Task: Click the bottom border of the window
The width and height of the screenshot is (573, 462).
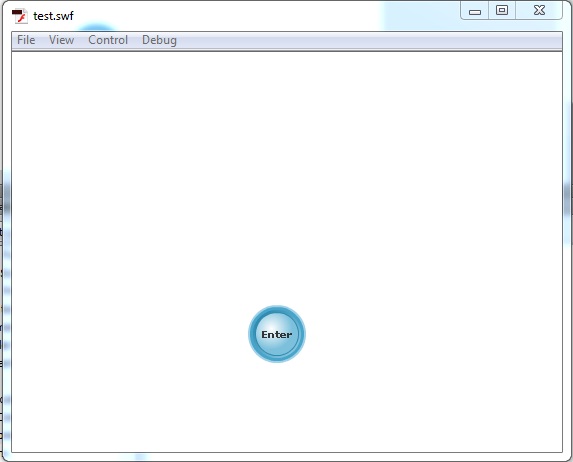Action: click(x=287, y=457)
